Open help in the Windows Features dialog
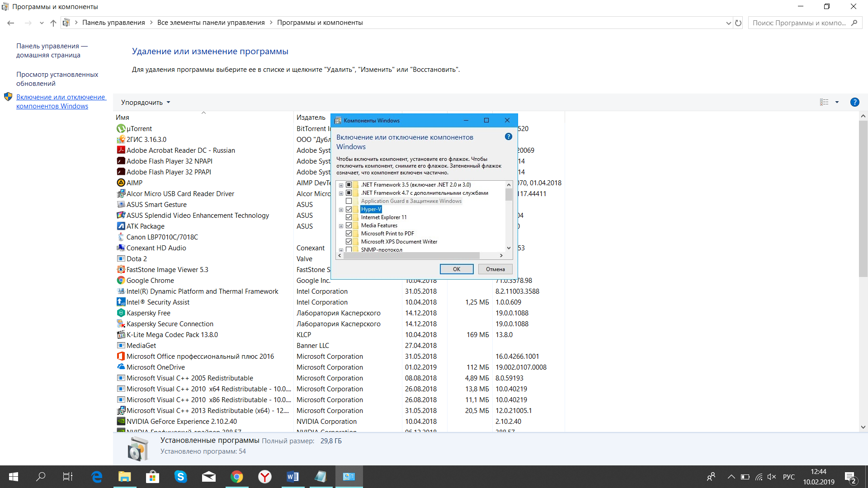 (509, 137)
